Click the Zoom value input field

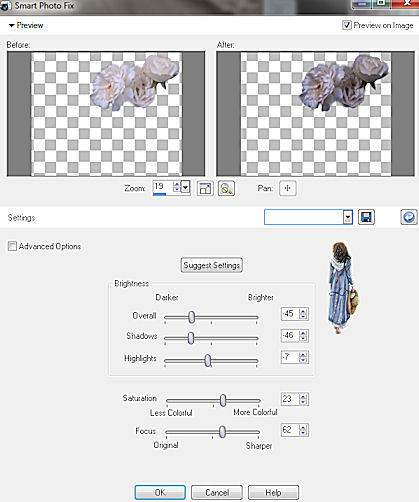click(x=163, y=187)
